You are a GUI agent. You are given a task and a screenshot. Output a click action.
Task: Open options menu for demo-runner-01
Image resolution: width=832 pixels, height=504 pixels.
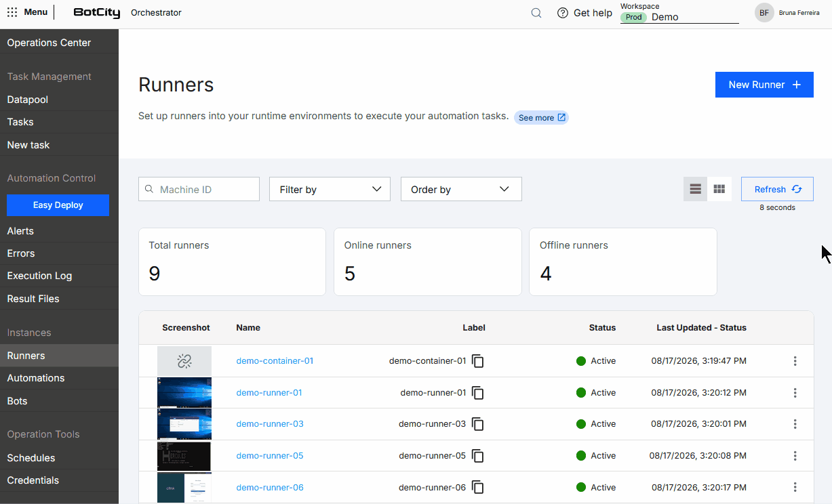point(795,393)
